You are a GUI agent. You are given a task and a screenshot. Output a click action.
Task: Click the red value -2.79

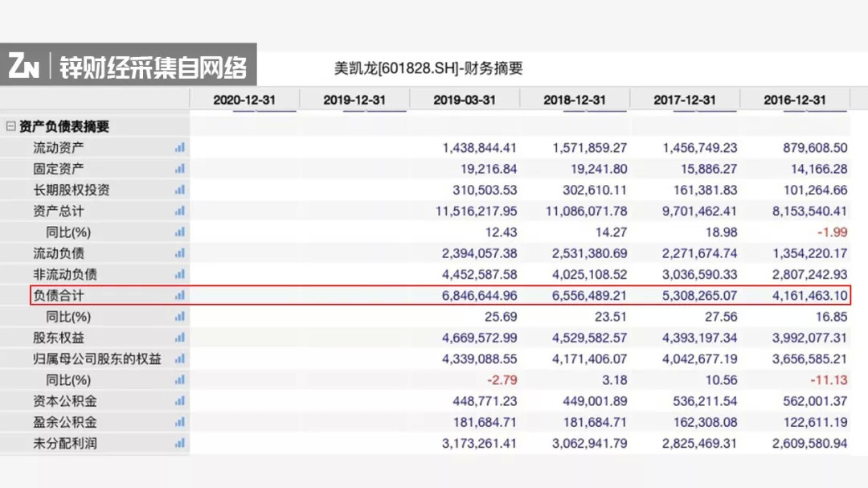[502, 380]
